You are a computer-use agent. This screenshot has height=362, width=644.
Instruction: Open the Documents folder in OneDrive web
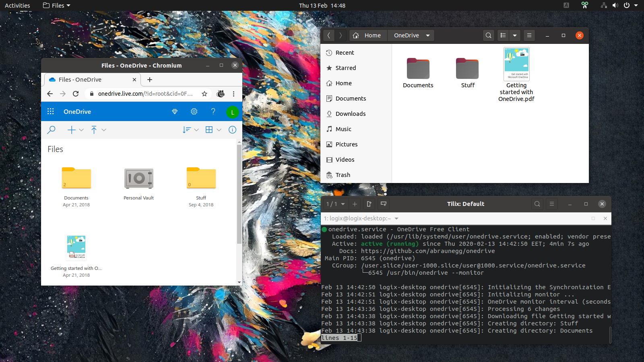76,178
